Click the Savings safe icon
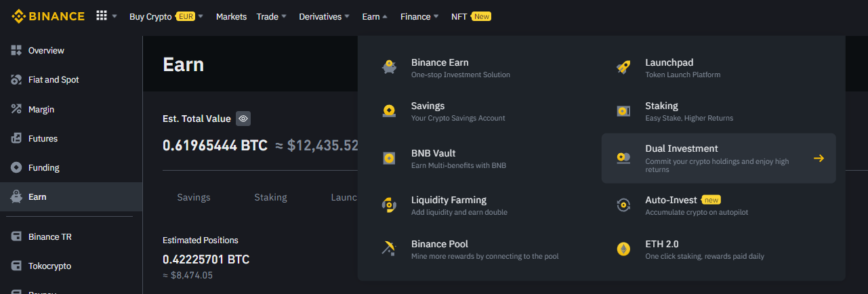This screenshot has height=294, width=868. 389,111
